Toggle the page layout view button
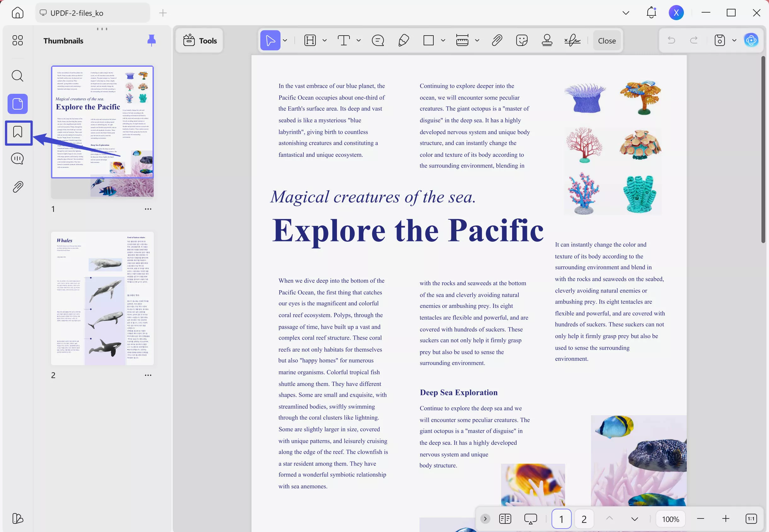Image resolution: width=769 pixels, height=532 pixels. click(505, 519)
